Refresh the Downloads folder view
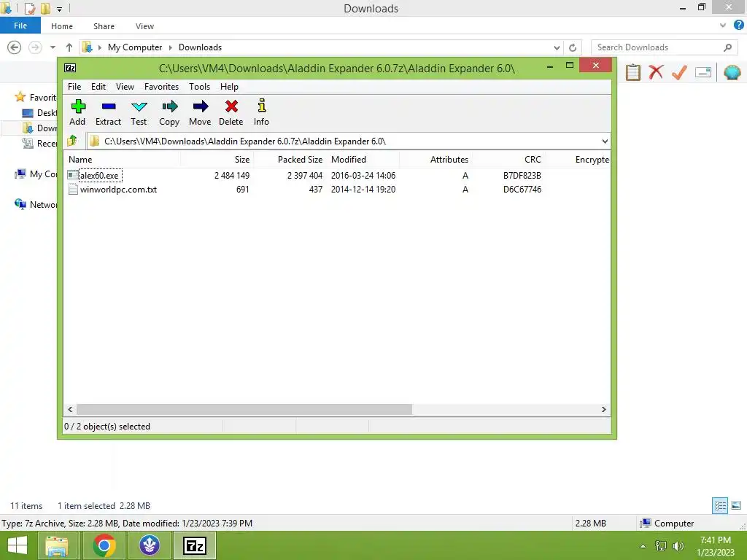The image size is (747, 560). (x=573, y=47)
